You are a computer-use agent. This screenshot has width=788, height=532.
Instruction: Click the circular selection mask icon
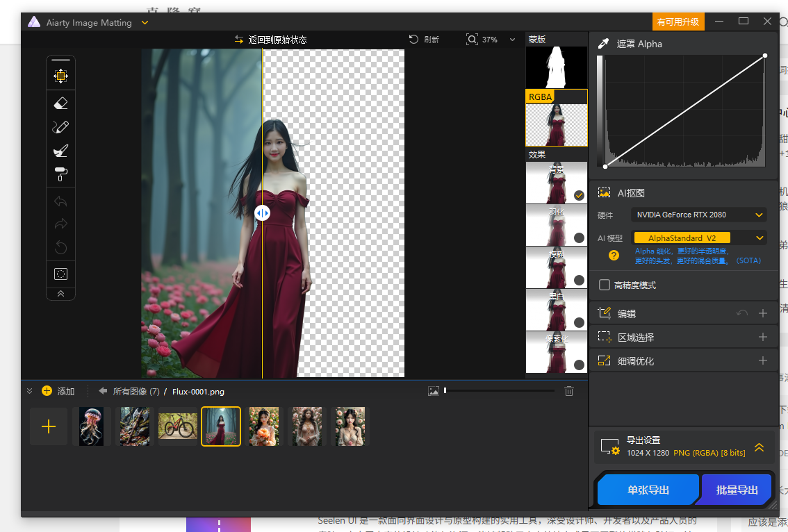(60, 274)
